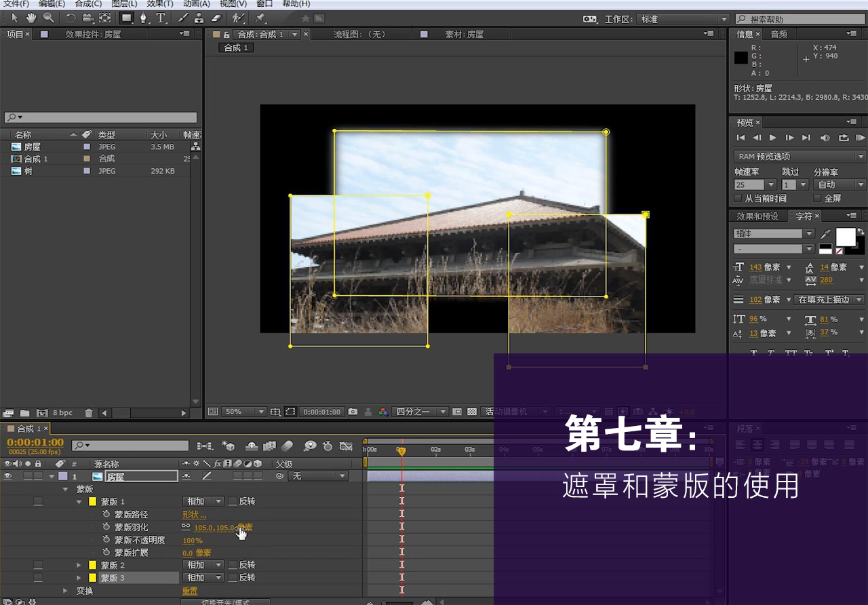Take a snapshot with the camera icon
This screenshot has height=605, width=868.
[353, 412]
